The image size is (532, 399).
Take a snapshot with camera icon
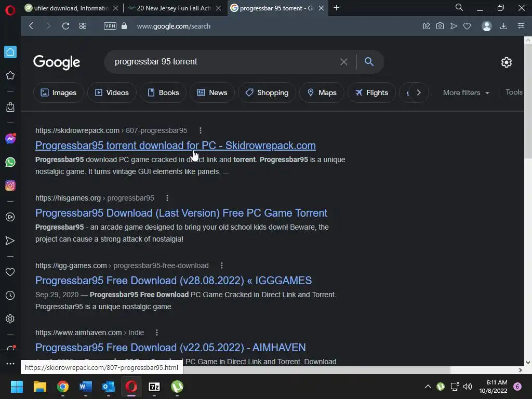[440, 26]
